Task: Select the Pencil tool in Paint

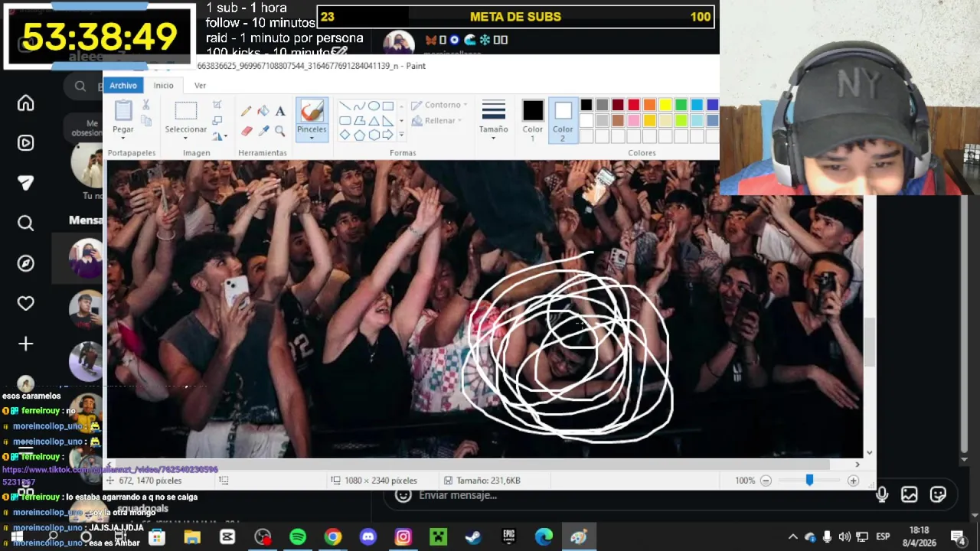Action: tap(246, 111)
